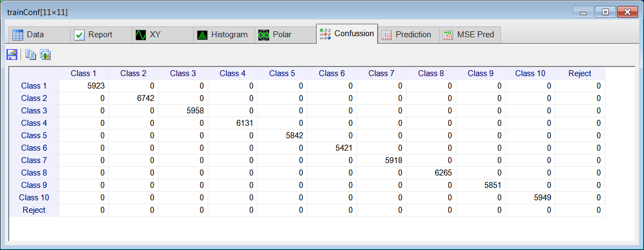The height and width of the screenshot is (250, 644).
Task: Click the cell containing 6131
Action: pos(233,123)
